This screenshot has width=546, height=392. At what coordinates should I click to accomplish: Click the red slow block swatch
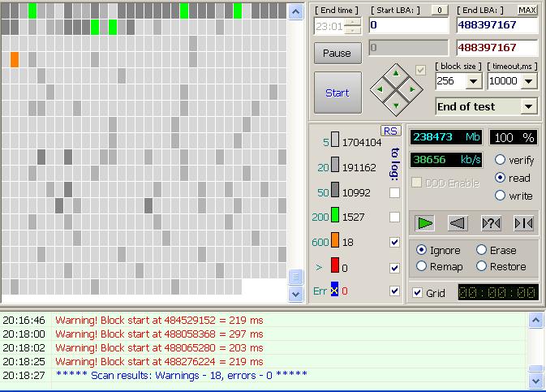[335, 265]
